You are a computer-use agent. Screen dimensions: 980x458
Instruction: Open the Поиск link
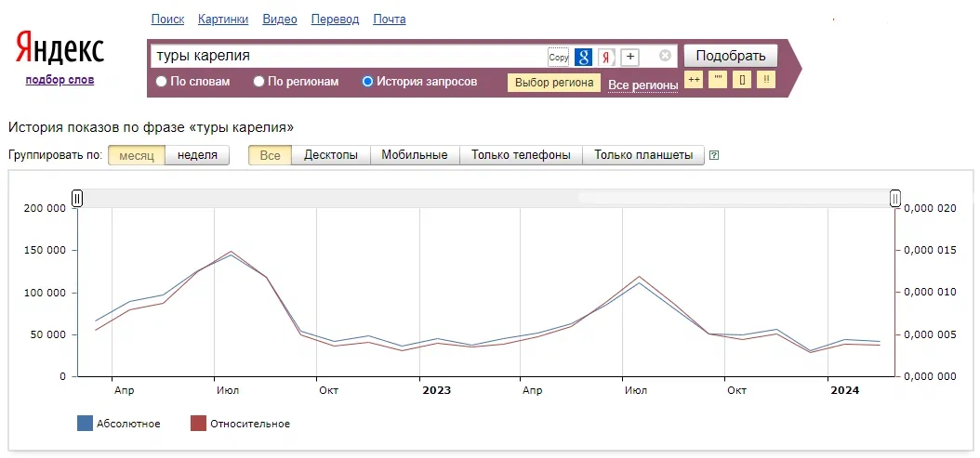pos(167,20)
